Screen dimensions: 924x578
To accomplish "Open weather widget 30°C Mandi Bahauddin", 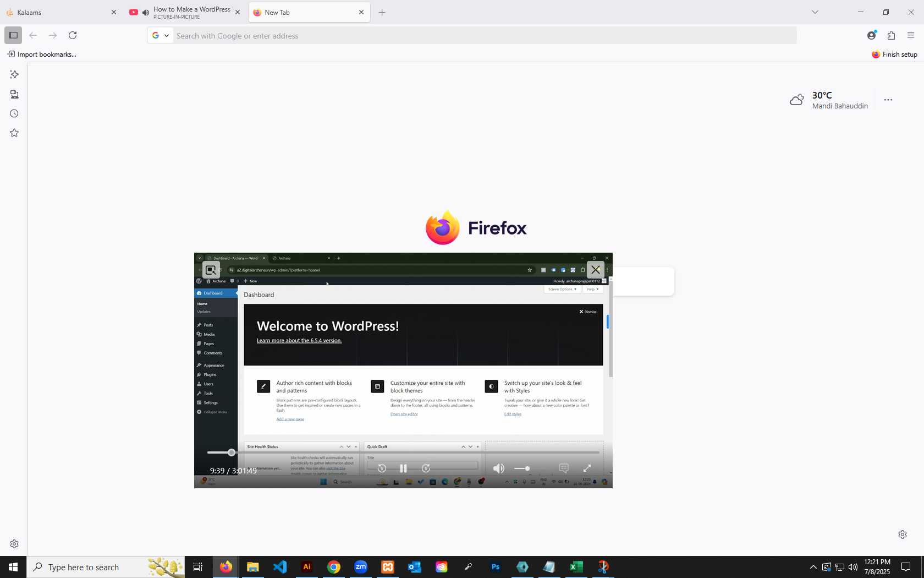I will 829,100.
